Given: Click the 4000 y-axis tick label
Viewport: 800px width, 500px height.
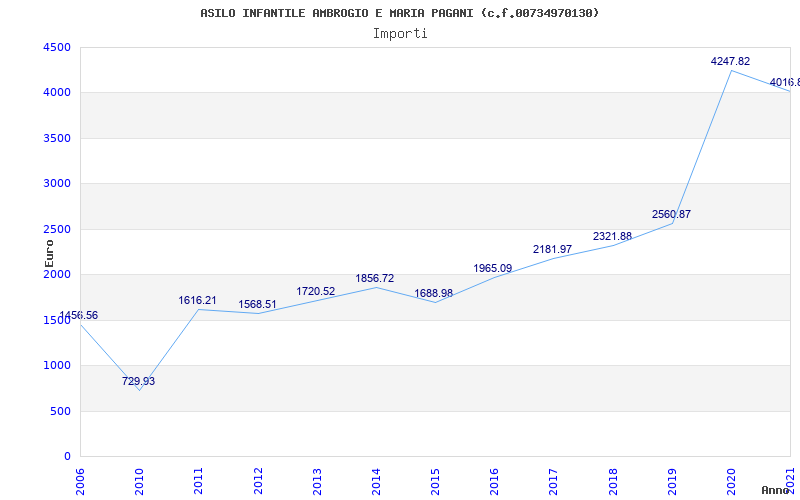Looking at the screenshot, I should (x=57, y=93).
